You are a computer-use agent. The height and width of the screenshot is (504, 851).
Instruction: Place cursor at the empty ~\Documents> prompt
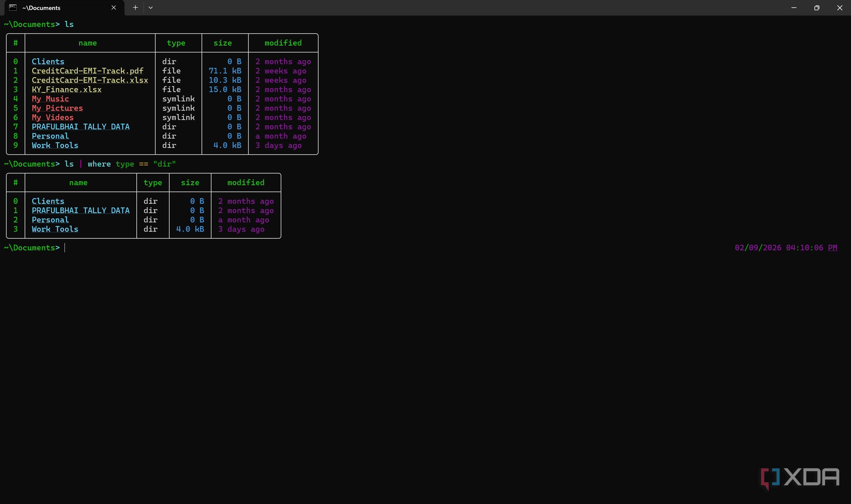65,248
